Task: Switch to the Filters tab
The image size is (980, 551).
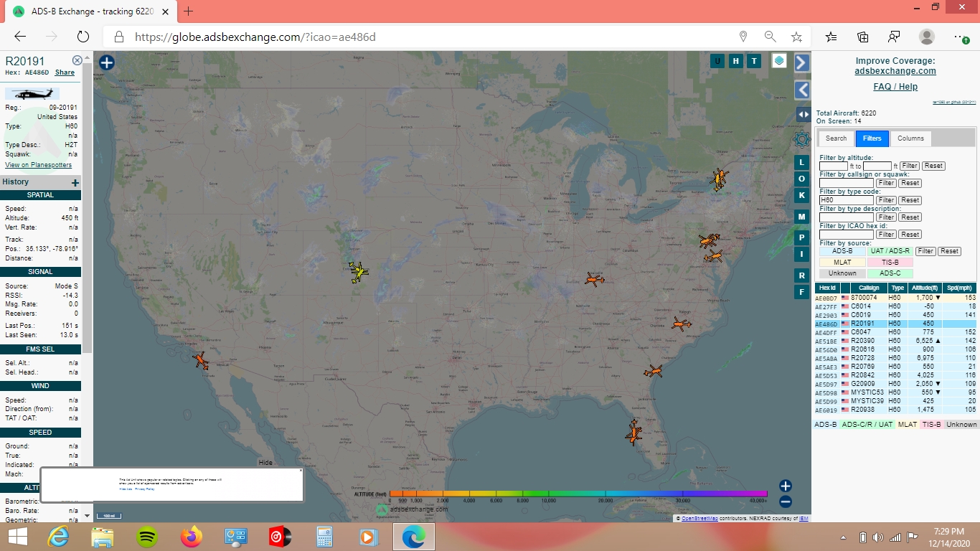Action: [x=872, y=138]
